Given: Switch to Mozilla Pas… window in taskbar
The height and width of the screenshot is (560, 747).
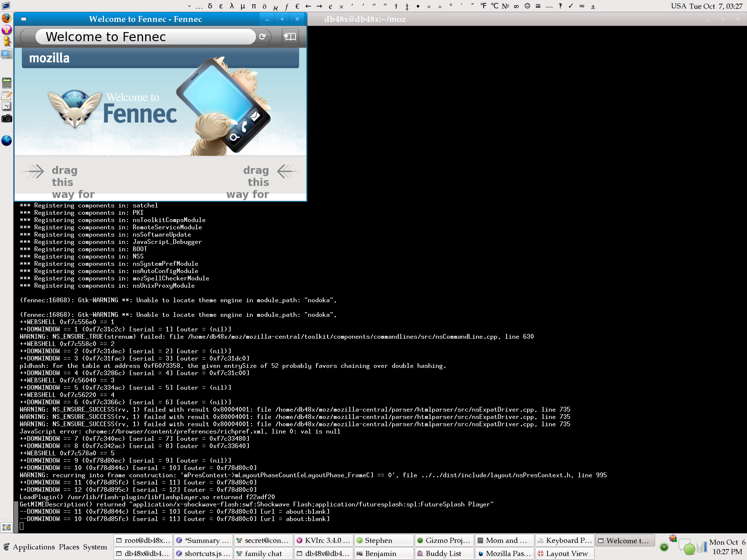Looking at the screenshot, I should (504, 553).
